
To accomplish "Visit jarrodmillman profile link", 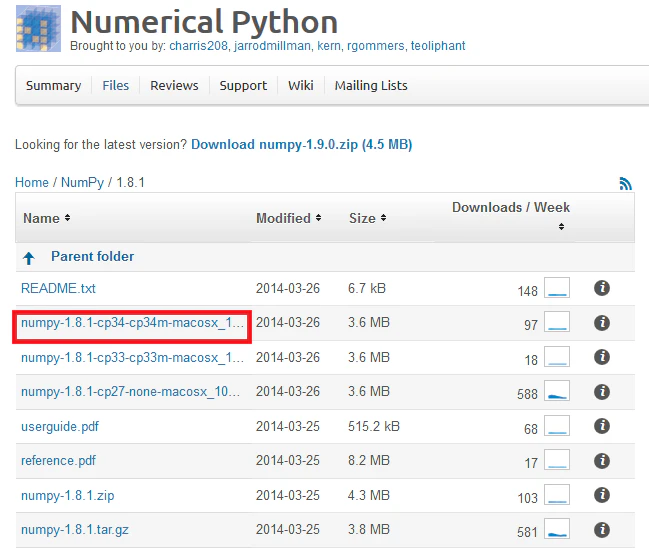I will (272, 46).
